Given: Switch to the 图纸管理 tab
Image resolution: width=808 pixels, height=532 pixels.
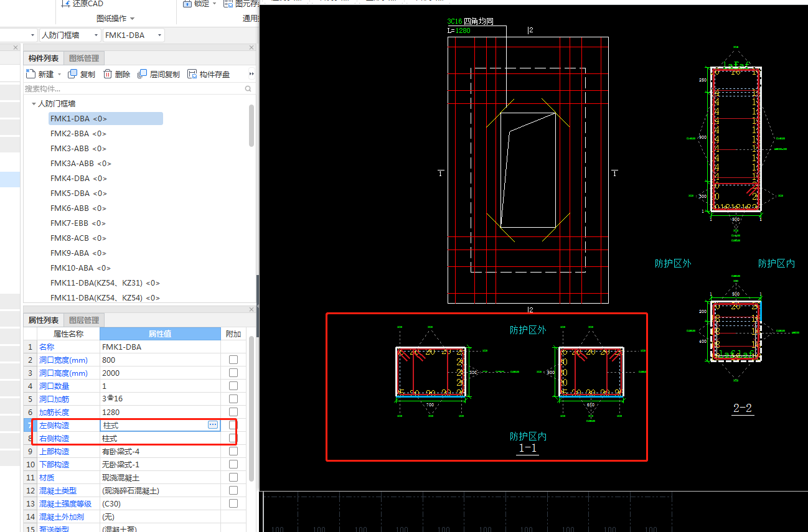Looking at the screenshot, I should coord(84,58).
